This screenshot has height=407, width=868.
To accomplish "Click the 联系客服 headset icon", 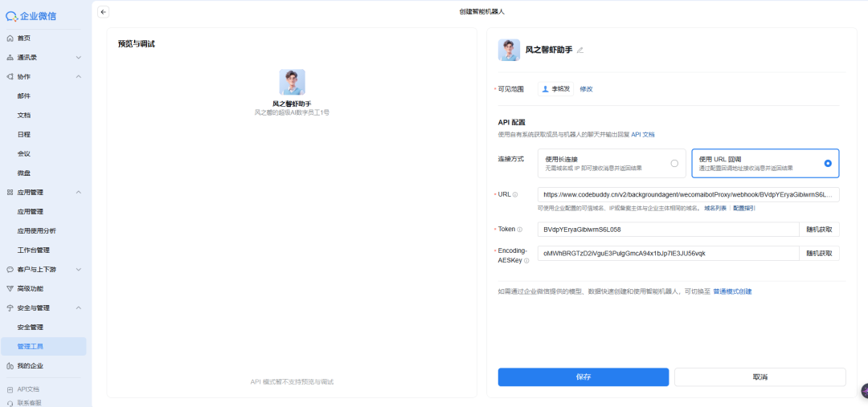I will [x=10, y=403].
